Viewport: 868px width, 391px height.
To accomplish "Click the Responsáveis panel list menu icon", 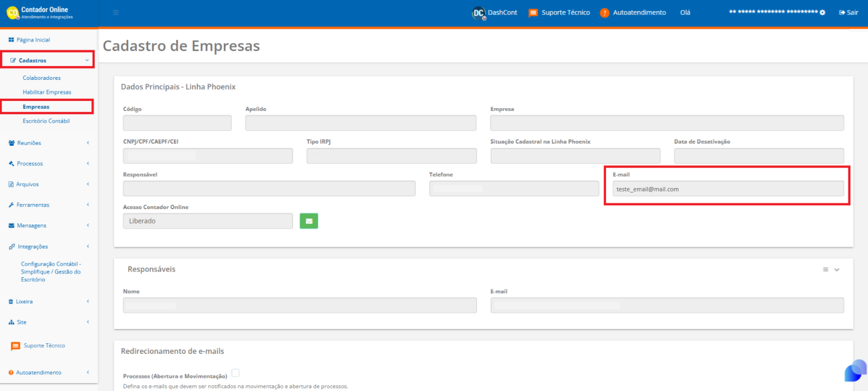I will coord(825,270).
